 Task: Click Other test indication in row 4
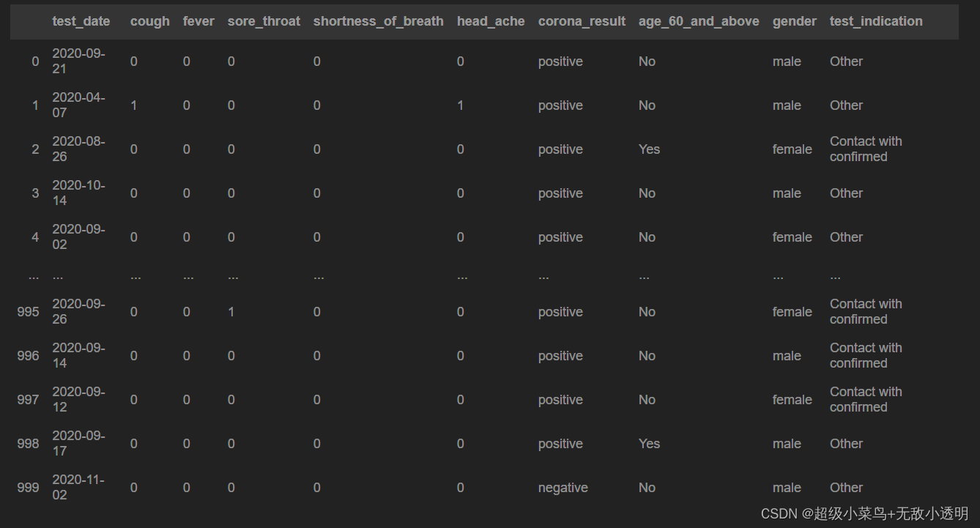click(x=847, y=237)
